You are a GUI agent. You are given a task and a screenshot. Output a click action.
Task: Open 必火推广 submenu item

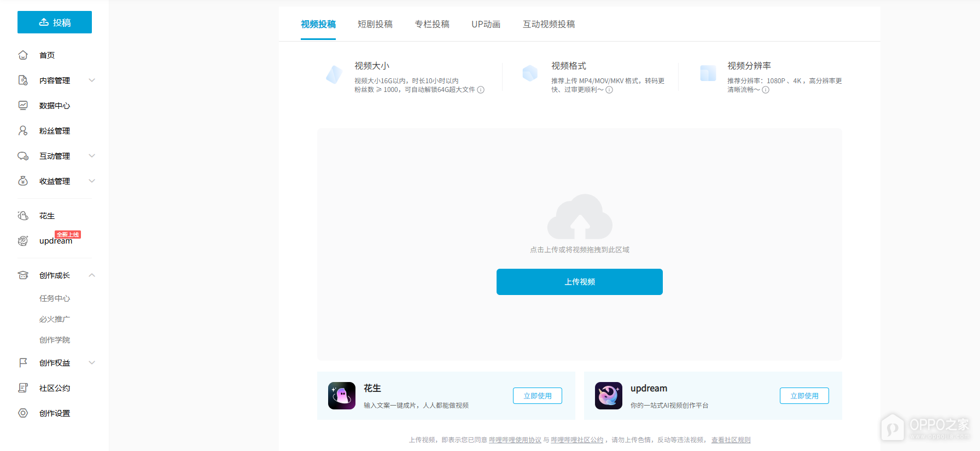click(x=55, y=319)
